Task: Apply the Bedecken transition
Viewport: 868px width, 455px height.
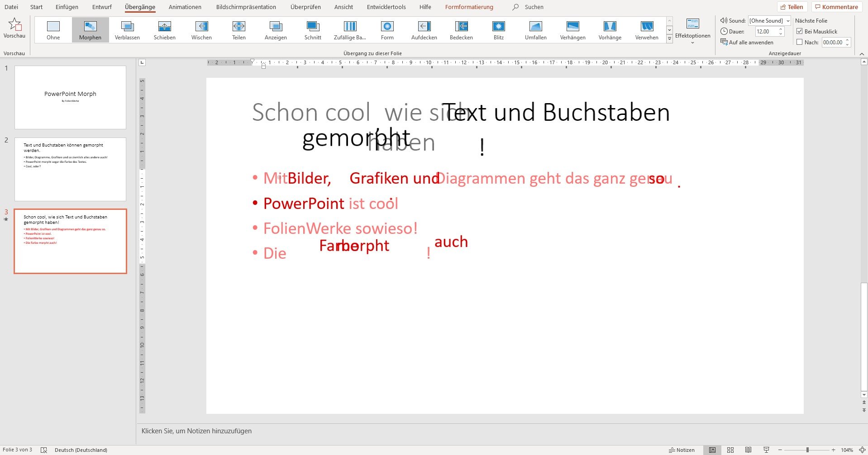Action: click(461, 30)
